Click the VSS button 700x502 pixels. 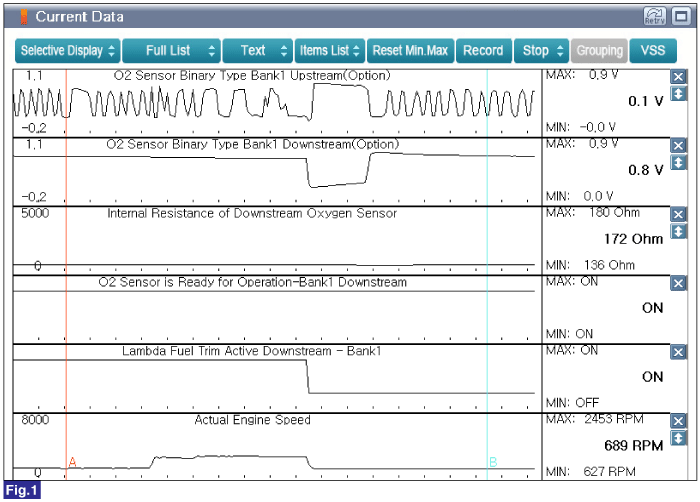click(x=653, y=50)
